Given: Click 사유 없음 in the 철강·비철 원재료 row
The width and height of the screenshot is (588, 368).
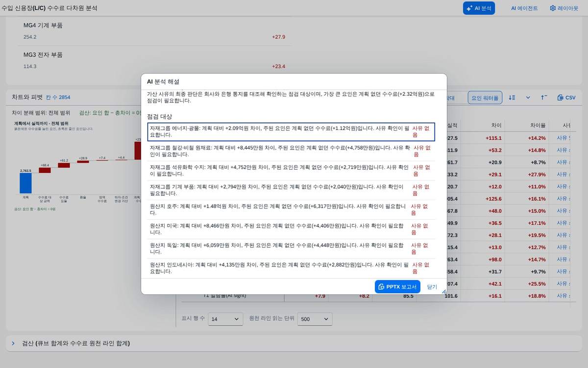Looking at the screenshot, I should 422,151.
